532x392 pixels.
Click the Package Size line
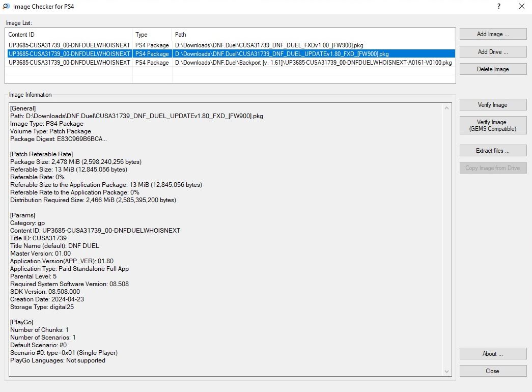[76, 162]
